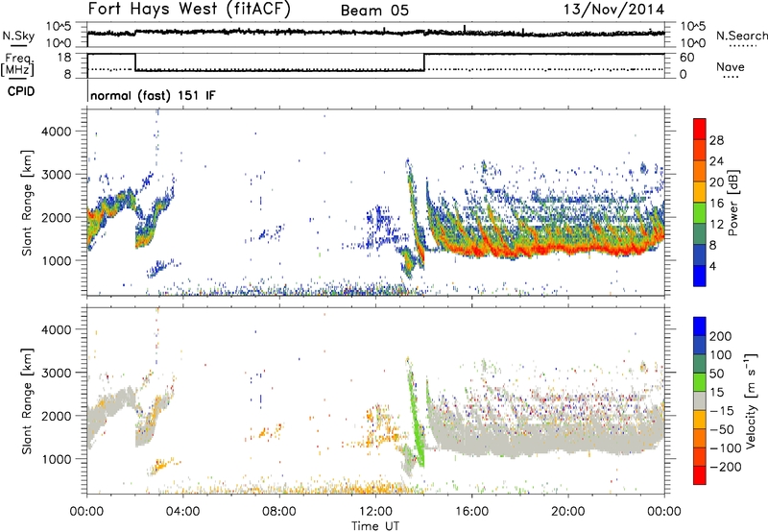The image size is (768, 532).
Task: Click the '-100' label on the Velocity colorbar
Action: click(x=726, y=448)
